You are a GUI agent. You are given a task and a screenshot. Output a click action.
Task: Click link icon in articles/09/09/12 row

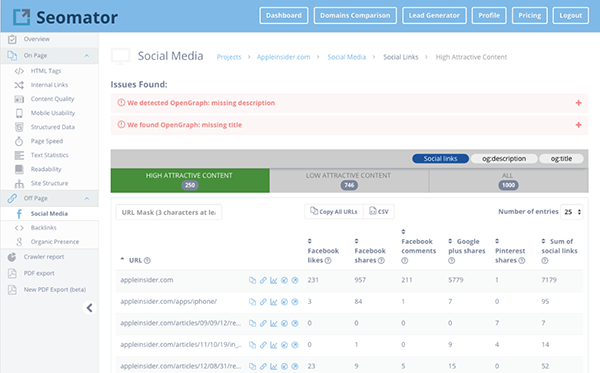pyautogui.click(x=263, y=323)
